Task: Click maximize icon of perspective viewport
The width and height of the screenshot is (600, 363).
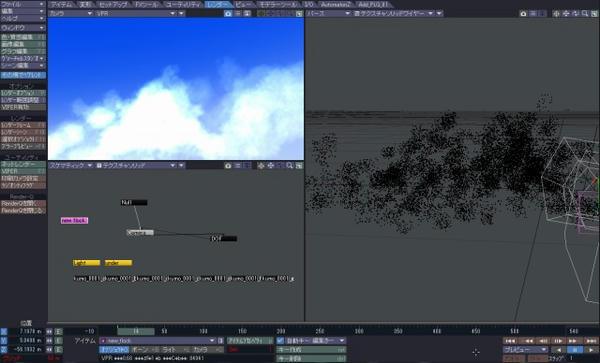Action: tap(594, 13)
